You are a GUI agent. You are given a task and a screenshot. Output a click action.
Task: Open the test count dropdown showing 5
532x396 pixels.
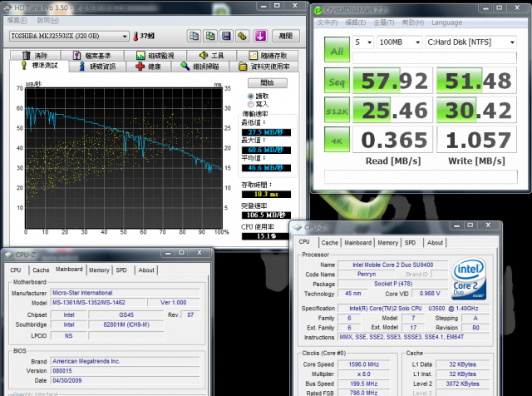(x=363, y=42)
